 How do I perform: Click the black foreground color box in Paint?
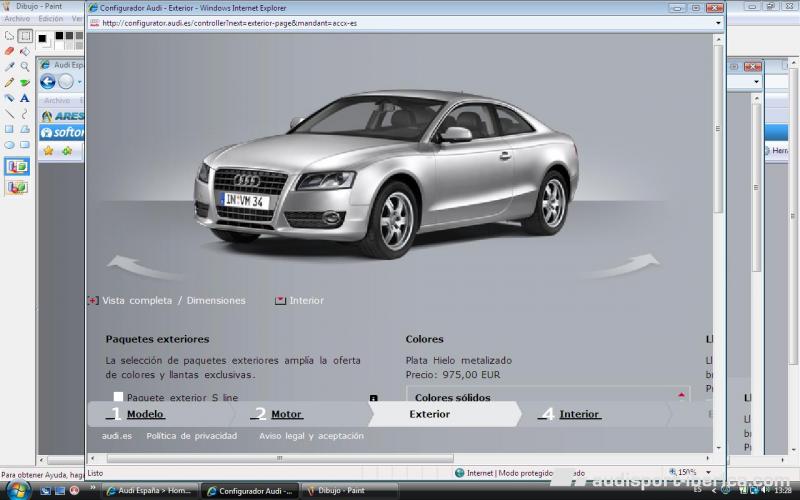click(x=42, y=38)
